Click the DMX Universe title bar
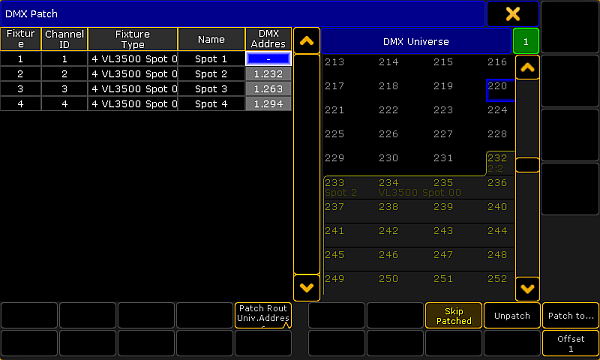The height and width of the screenshot is (360, 600). coord(416,41)
